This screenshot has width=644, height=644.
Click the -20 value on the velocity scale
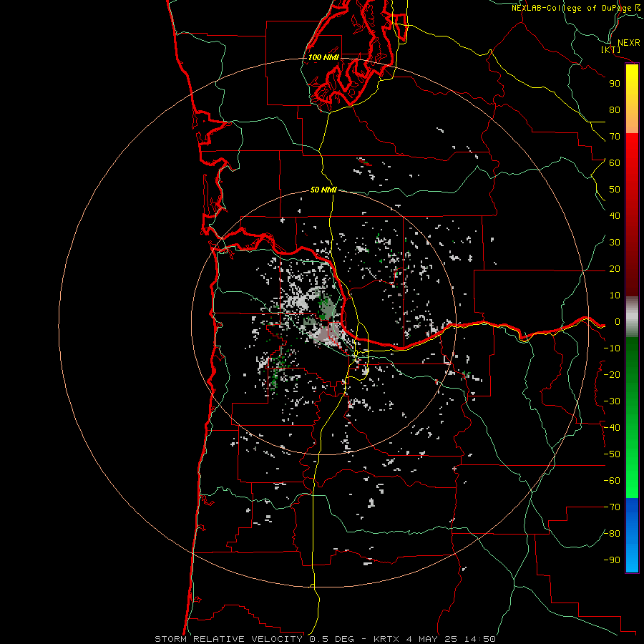click(612, 374)
